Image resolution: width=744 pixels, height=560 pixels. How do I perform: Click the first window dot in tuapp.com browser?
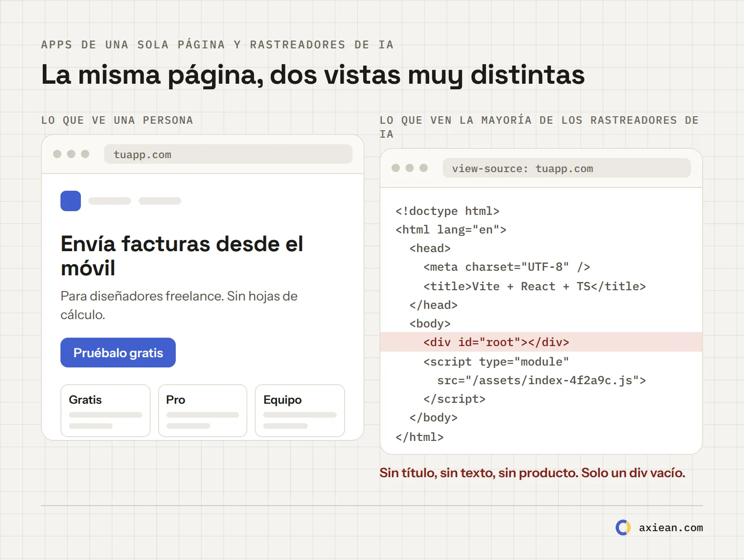[x=57, y=154]
